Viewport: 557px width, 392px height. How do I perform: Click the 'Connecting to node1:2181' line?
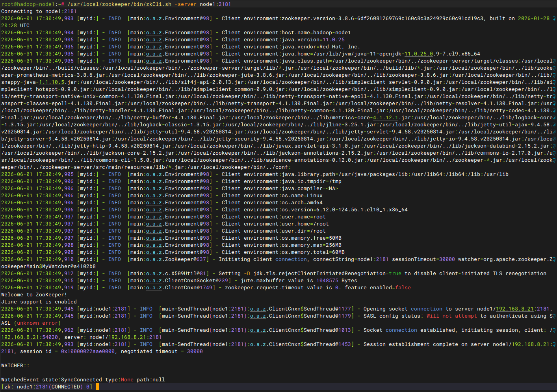click(x=39, y=11)
